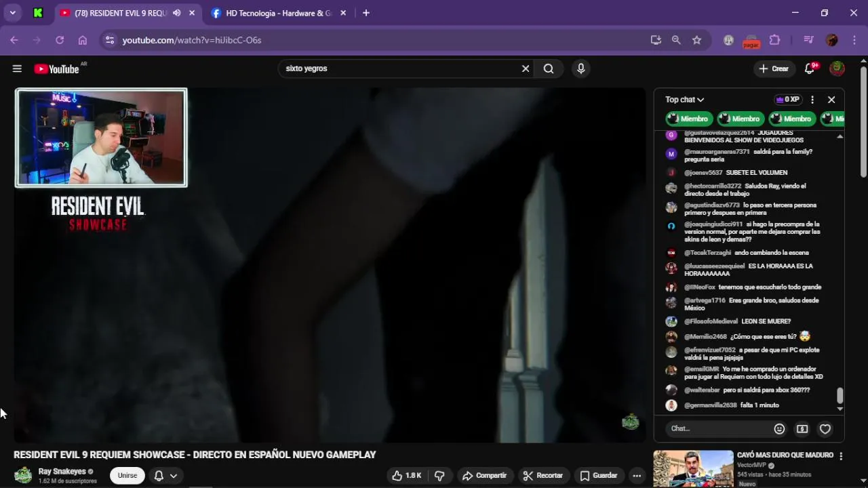Viewport: 868px width, 488px height.
Task: View site information icon in address bar
Action: [110, 40]
